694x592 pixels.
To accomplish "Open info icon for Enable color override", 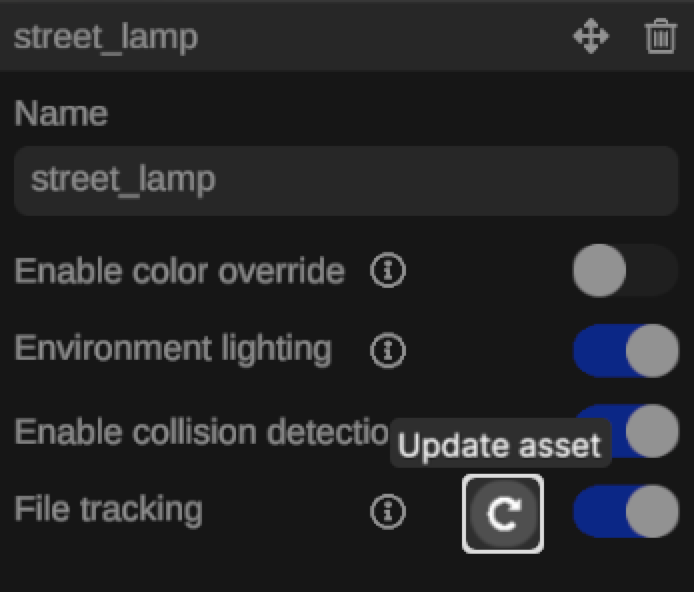I will (x=387, y=270).
